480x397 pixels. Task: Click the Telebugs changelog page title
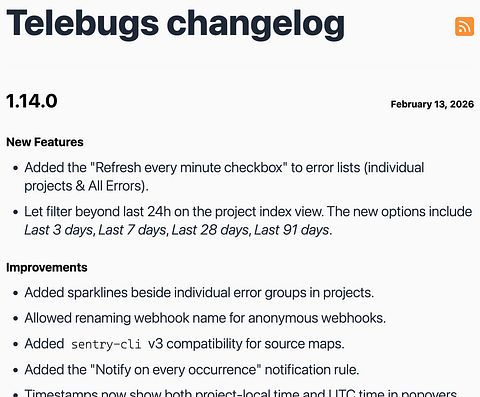click(x=175, y=24)
